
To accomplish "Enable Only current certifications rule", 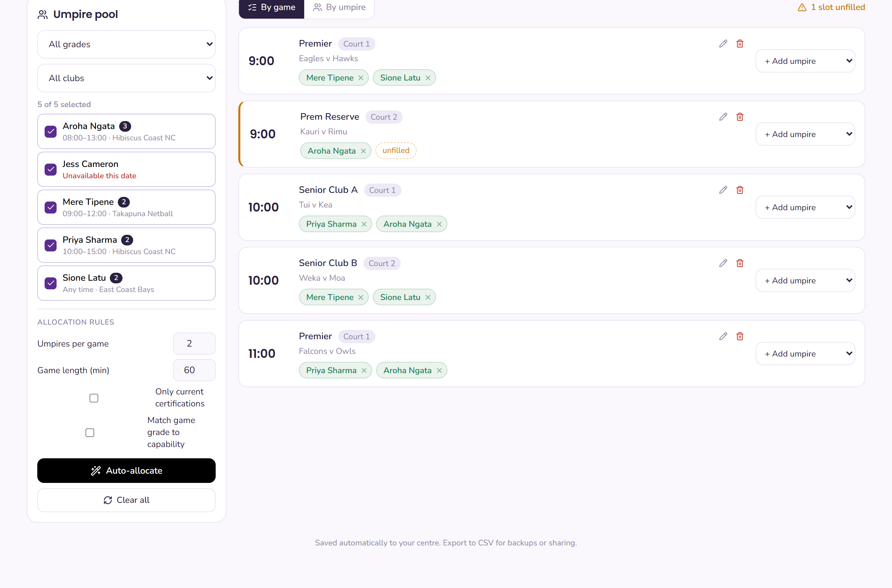I will pos(94,398).
